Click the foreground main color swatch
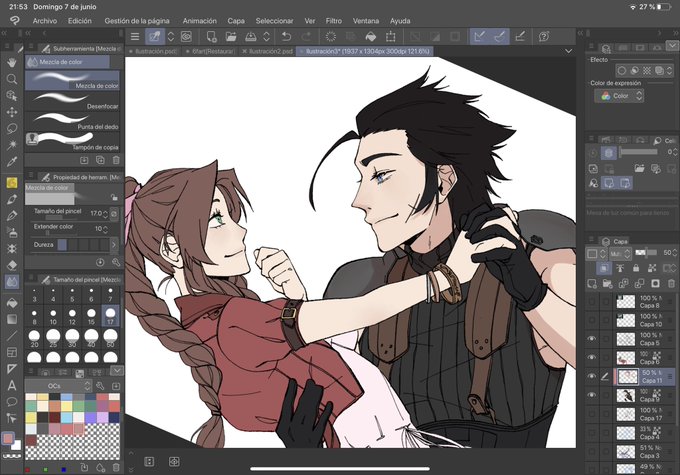 pos(8,438)
